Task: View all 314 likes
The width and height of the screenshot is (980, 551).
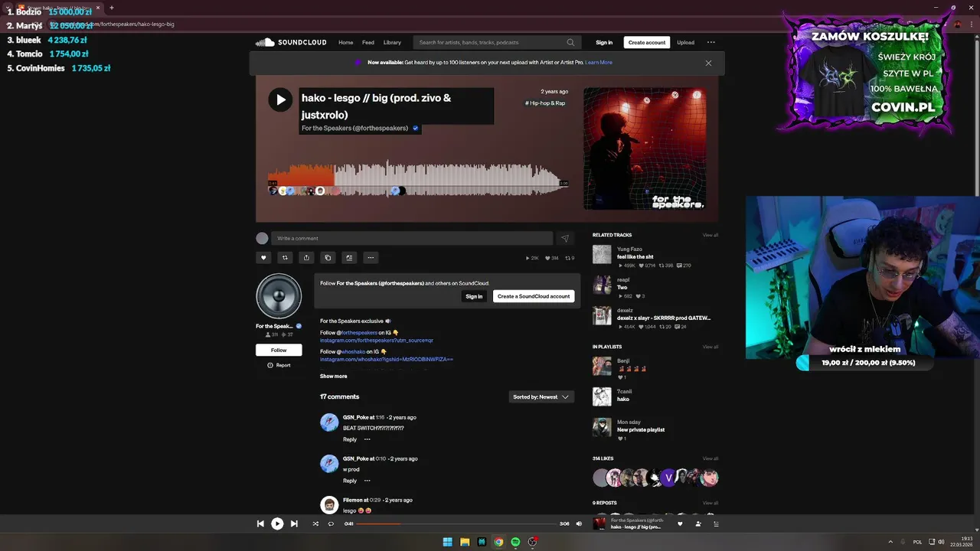Action: click(x=710, y=458)
